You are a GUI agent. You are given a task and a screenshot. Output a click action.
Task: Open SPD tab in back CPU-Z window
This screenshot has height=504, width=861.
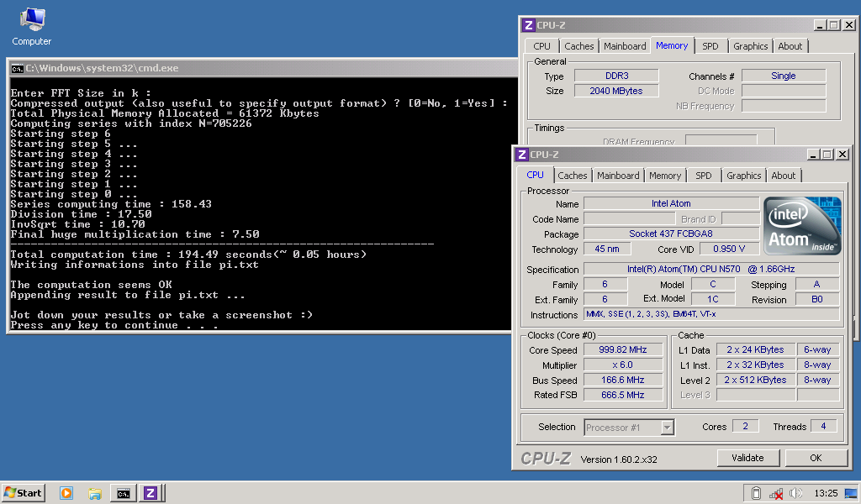pyautogui.click(x=710, y=46)
